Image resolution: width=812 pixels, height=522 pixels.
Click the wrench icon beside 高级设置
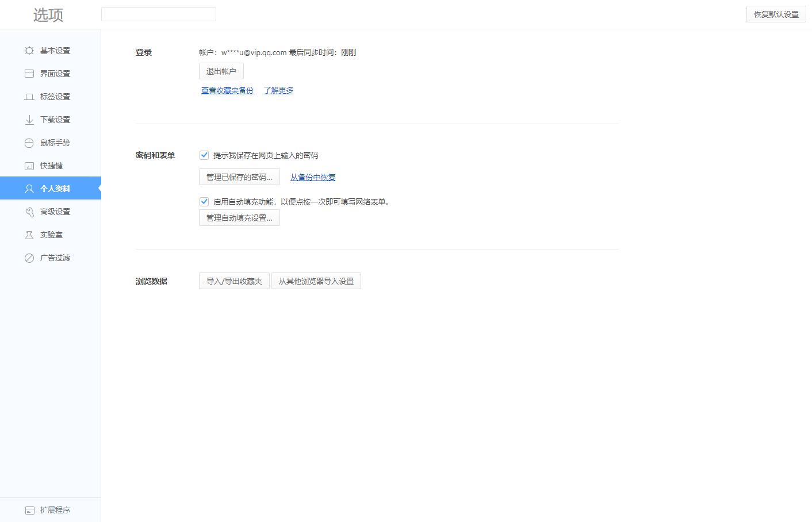click(29, 212)
